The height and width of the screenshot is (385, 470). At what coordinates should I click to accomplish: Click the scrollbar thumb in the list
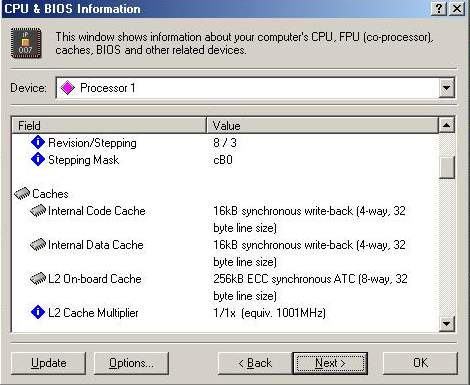point(446,168)
